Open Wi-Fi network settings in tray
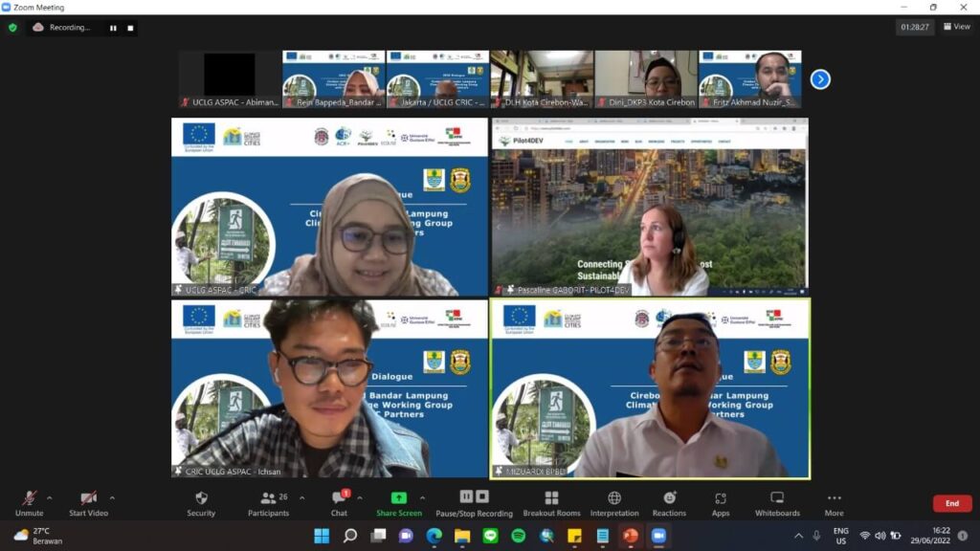980x551 pixels. coord(864,536)
